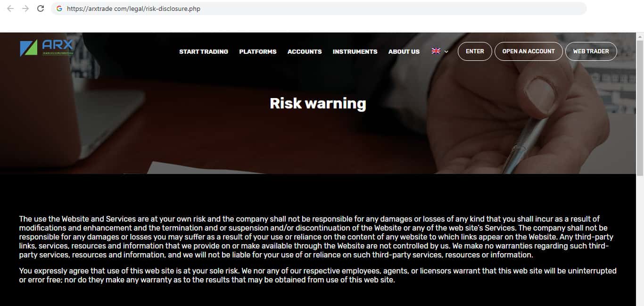The width and height of the screenshot is (644, 306).
Task: Click the browser back arrow
Action: (10, 8)
